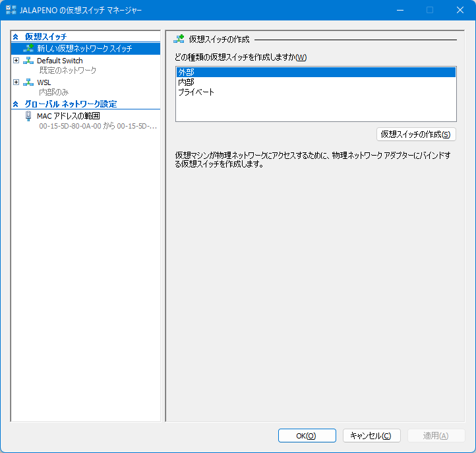
Task: Choose 外部 switch type
Action: tap(316, 73)
